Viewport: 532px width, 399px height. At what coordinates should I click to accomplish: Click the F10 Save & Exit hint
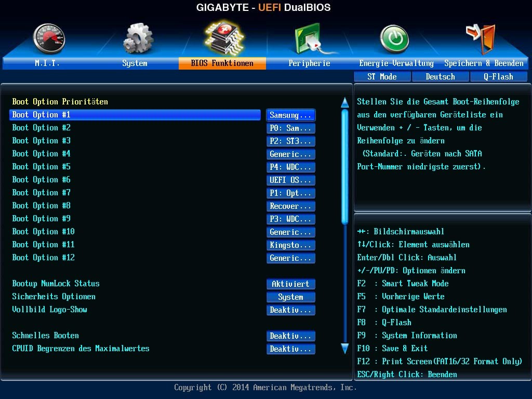point(393,349)
